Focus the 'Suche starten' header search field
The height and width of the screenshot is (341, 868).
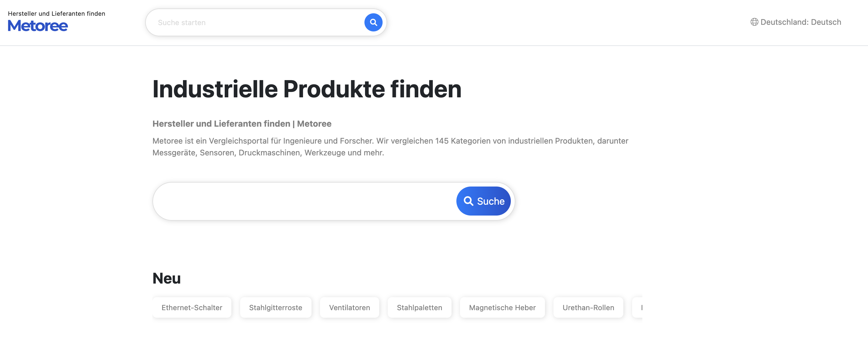pyautogui.click(x=256, y=23)
